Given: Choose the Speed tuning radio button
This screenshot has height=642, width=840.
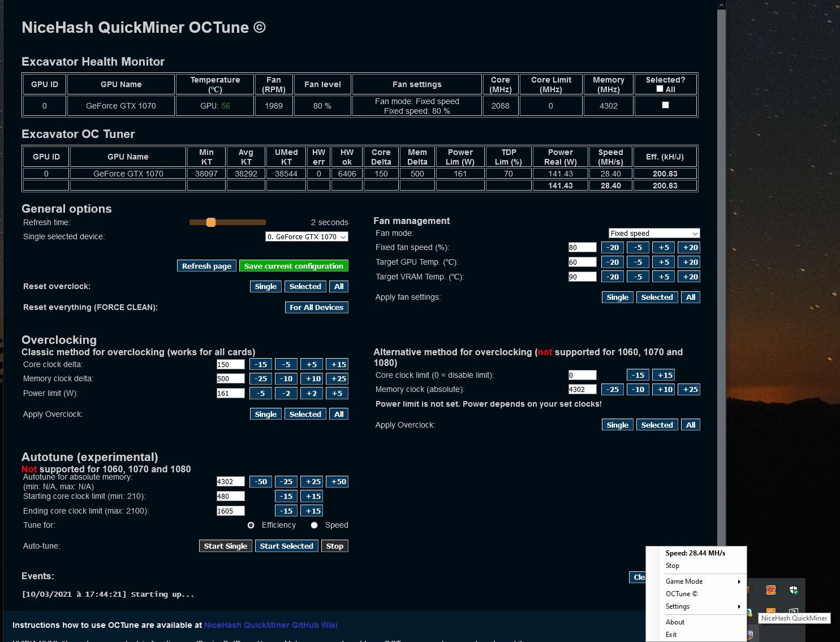Looking at the screenshot, I should pyautogui.click(x=314, y=525).
